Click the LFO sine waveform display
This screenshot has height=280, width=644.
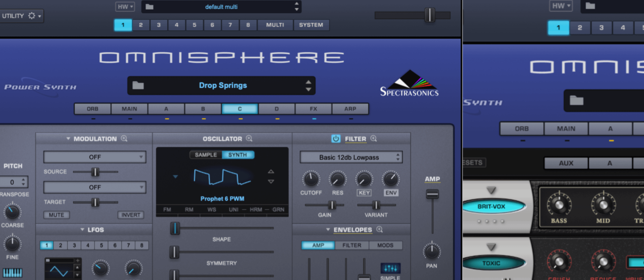click(x=59, y=271)
